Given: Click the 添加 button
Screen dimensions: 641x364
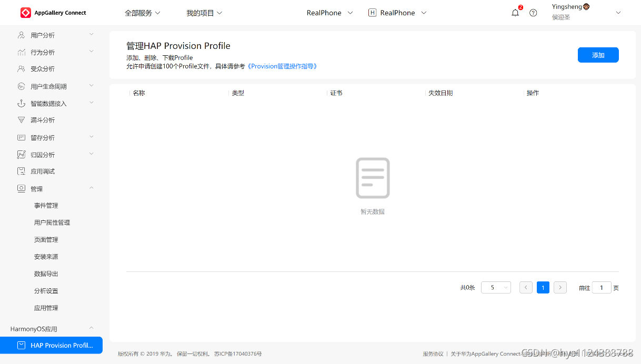Looking at the screenshot, I should click(x=598, y=55).
